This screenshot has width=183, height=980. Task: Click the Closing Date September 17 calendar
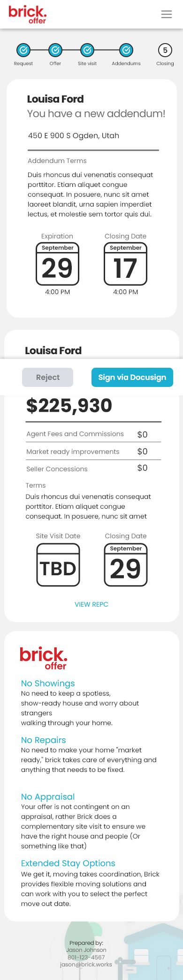point(126,264)
